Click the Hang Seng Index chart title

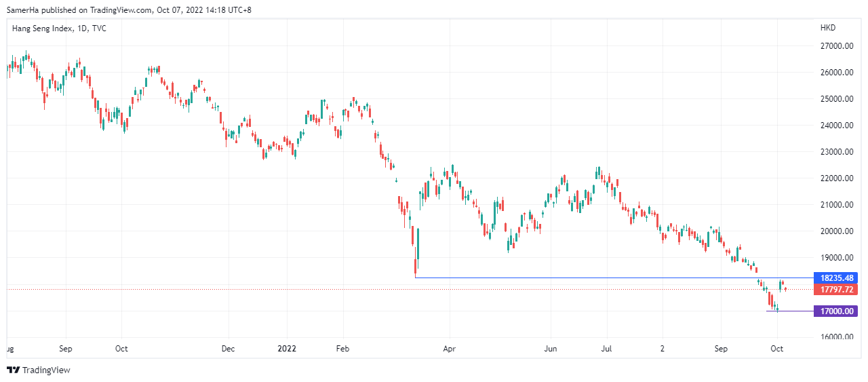[60, 28]
